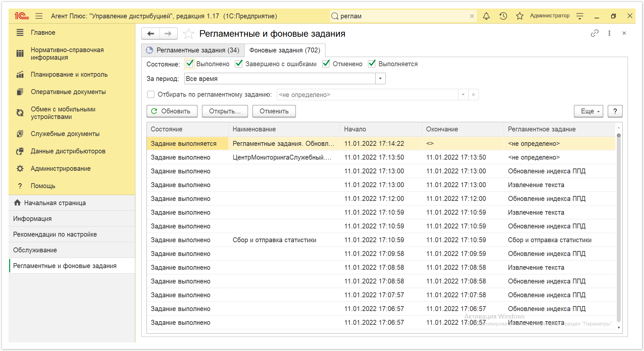Click the search magnifier icon
Screen dimensions: 644x351
click(x=335, y=16)
